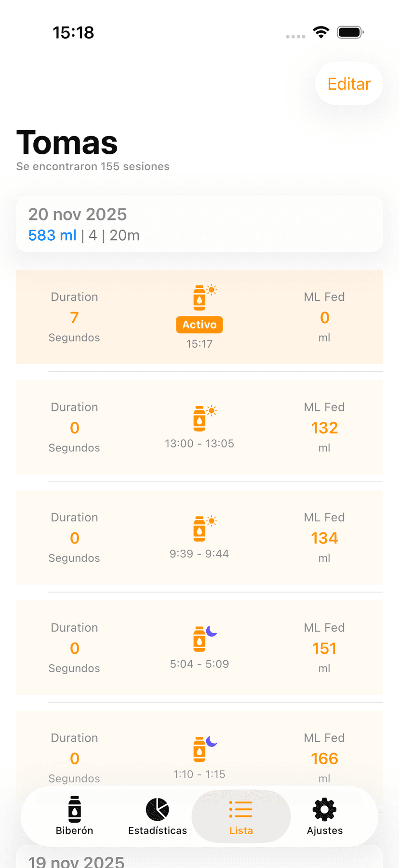
Task: Open the session with 166 ml fed
Action: [324, 759]
